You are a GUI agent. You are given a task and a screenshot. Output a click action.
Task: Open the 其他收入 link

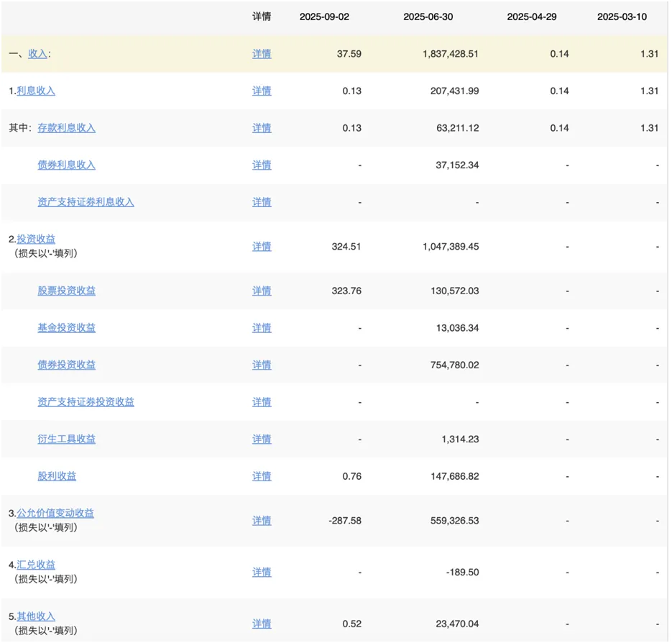35,616
